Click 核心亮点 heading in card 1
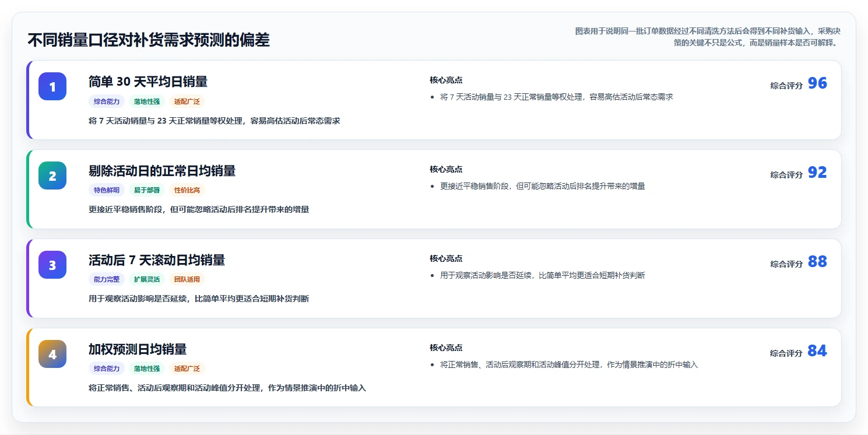868x435 pixels. (x=446, y=80)
